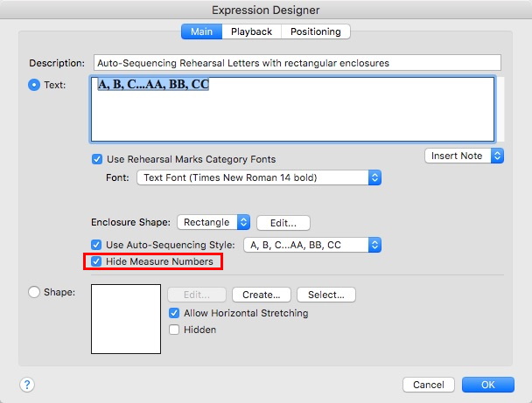Open the Insert Note dropdown

(464, 156)
